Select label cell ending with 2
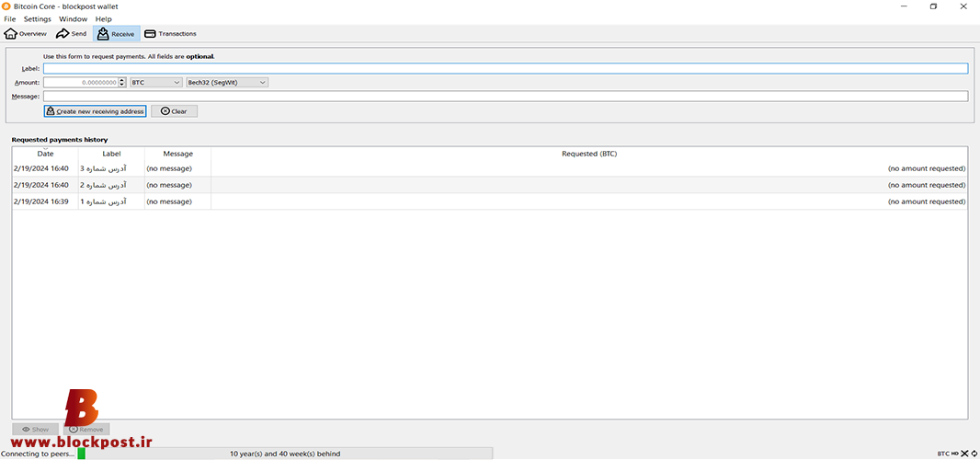The image size is (980, 460). [x=111, y=185]
